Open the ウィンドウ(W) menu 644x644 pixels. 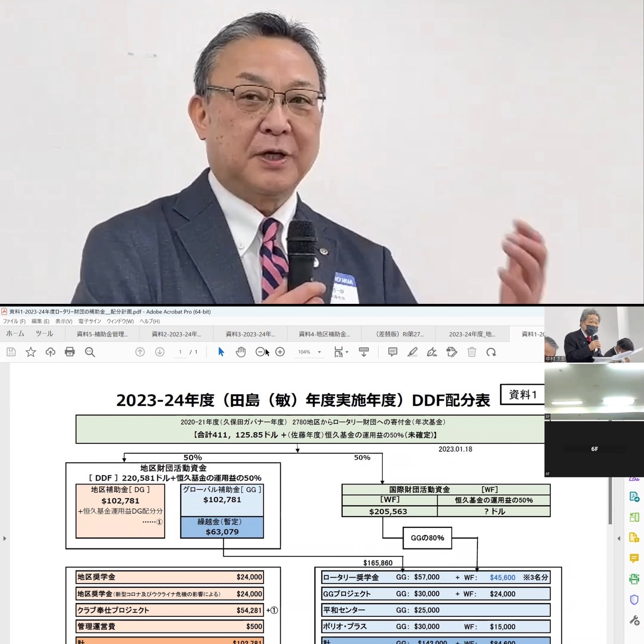click(x=120, y=321)
